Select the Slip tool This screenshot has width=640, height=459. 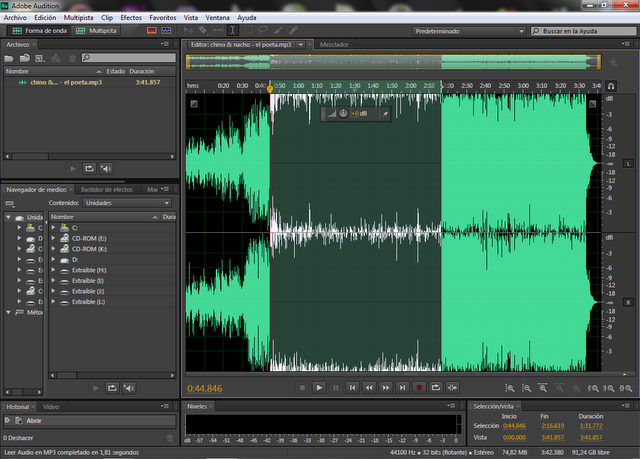[218, 30]
